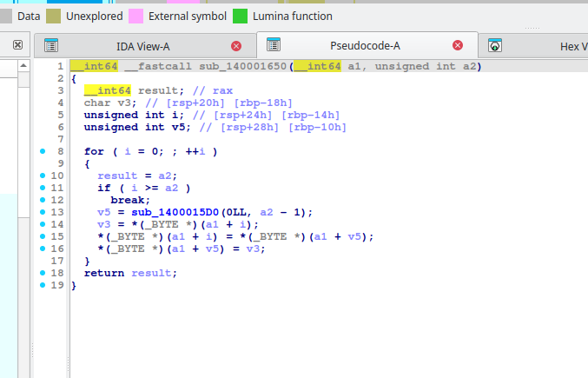
Task: Click 'a2' parameter in function signature
Action: (470, 66)
